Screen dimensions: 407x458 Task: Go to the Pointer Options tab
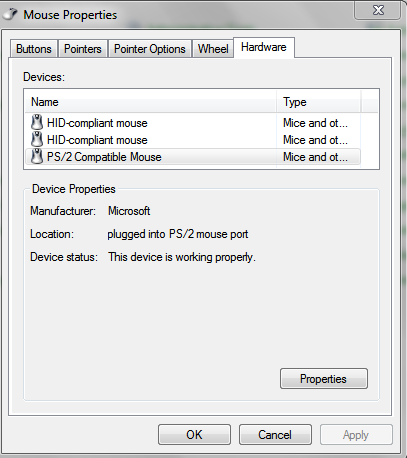[x=150, y=49]
